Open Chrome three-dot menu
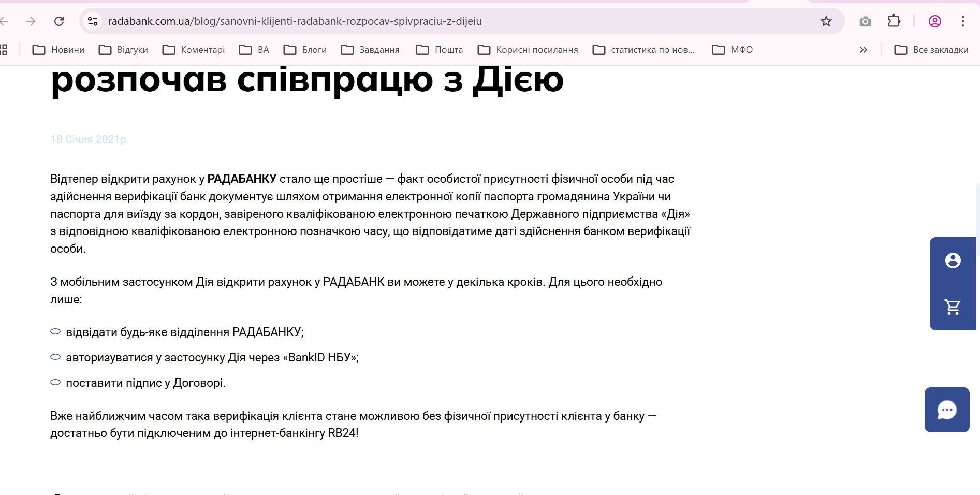The height and width of the screenshot is (495, 980). pyautogui.click(x=963, y=21)
